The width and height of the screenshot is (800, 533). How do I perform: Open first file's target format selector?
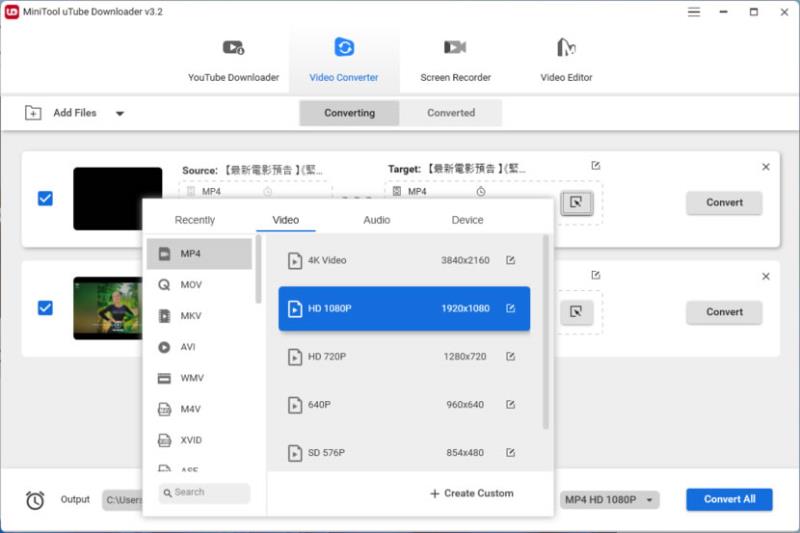click(x=577, y=202)
